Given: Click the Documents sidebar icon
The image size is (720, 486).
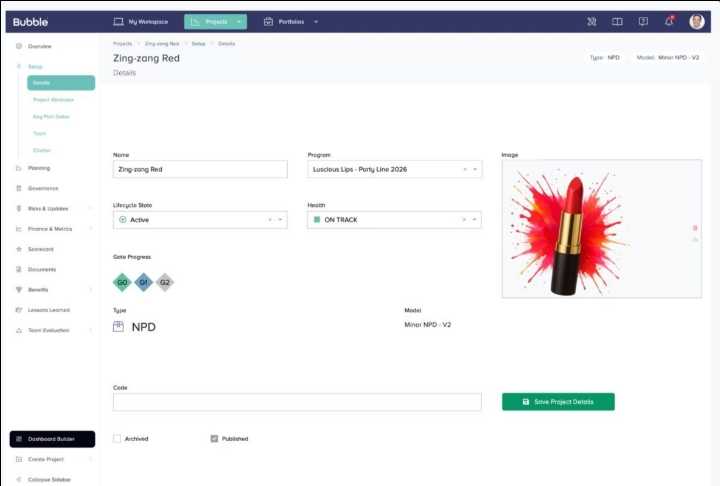Looking at the screenshot, I should coord(19,269).
